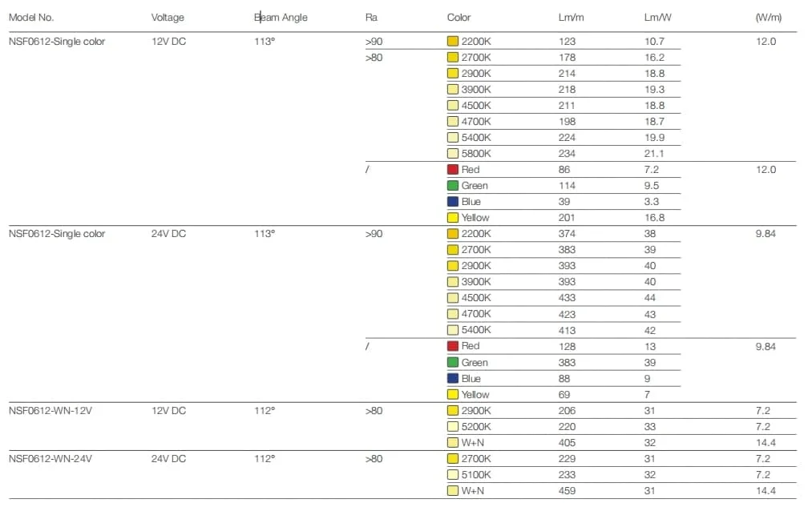Click the 5800K color swatch
812x507 pixels.
point(453,154)
